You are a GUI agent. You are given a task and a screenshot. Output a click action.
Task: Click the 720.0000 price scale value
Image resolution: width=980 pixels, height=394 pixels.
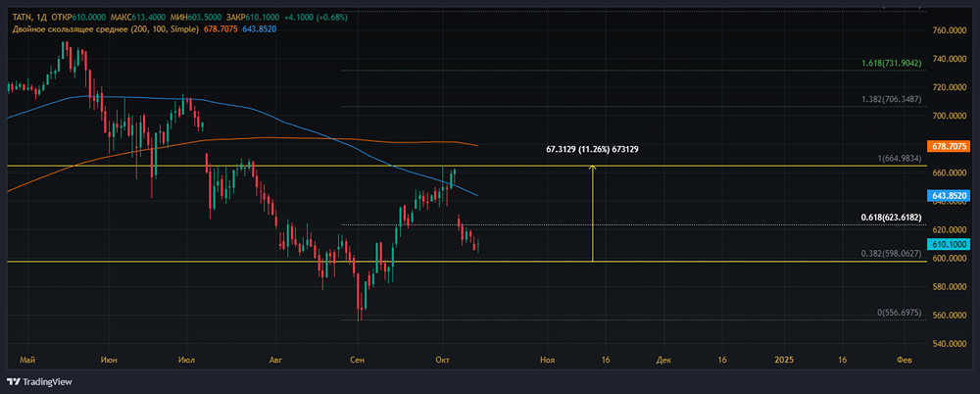point(950,87)
